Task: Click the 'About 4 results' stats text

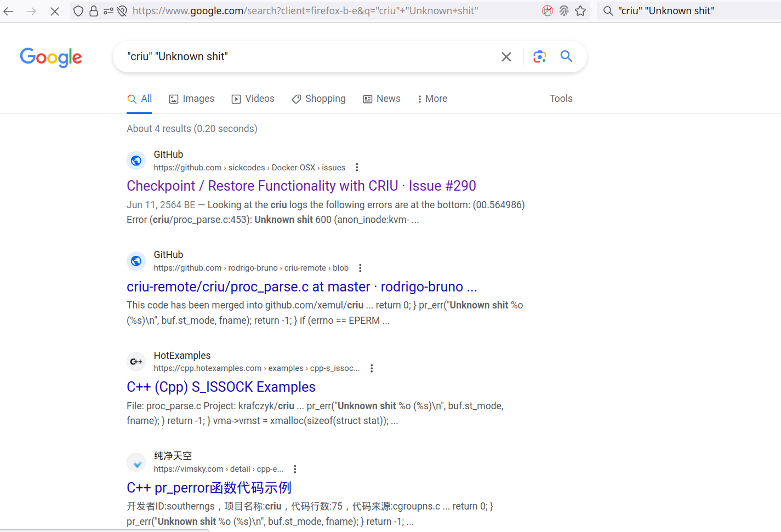Action: 192,129
